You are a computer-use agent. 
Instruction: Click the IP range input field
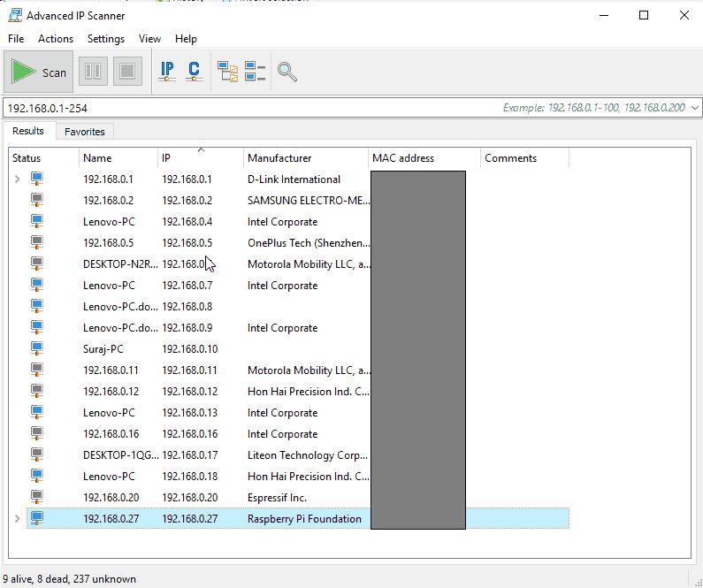coord(248,108)
